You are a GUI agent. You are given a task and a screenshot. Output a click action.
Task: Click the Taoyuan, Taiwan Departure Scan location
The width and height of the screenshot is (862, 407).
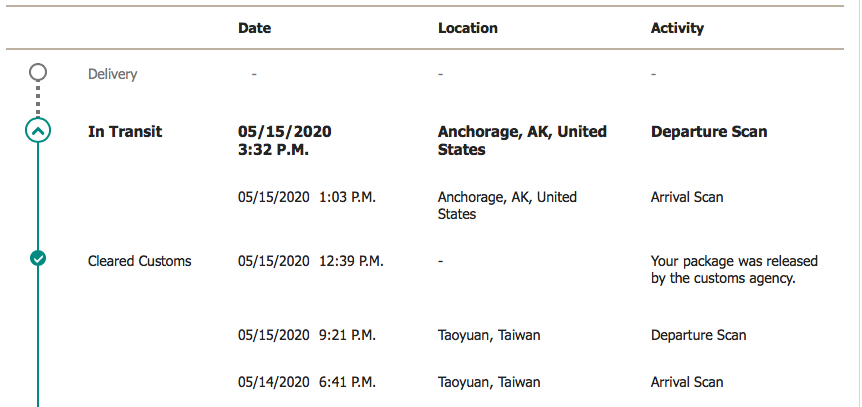click(x=489, y=335)
